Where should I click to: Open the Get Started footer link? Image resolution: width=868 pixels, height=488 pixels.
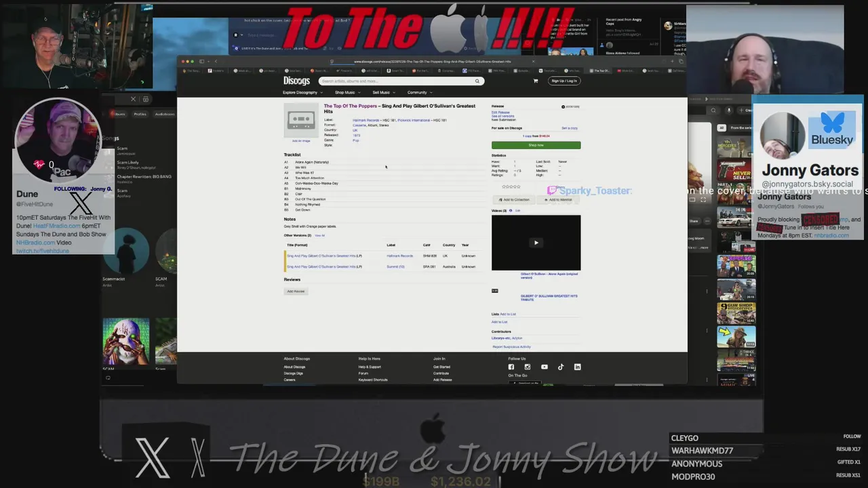[x=441, y=367]
